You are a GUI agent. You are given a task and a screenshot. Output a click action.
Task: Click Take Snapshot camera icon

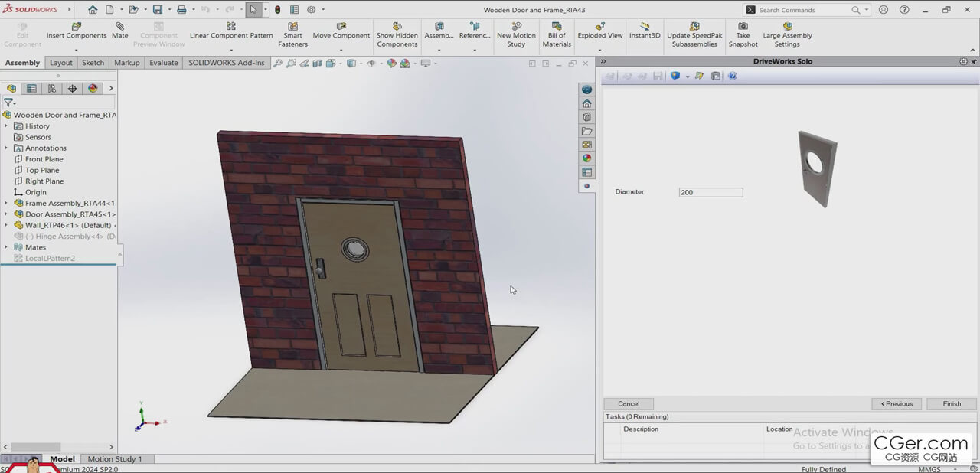[x=743, y=27]
